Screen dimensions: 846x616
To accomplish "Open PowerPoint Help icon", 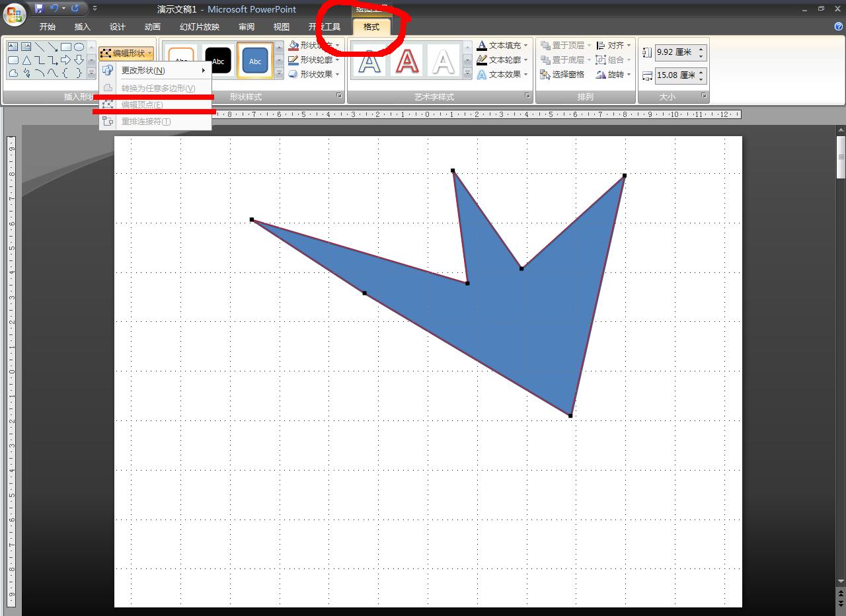I will 839,26.
